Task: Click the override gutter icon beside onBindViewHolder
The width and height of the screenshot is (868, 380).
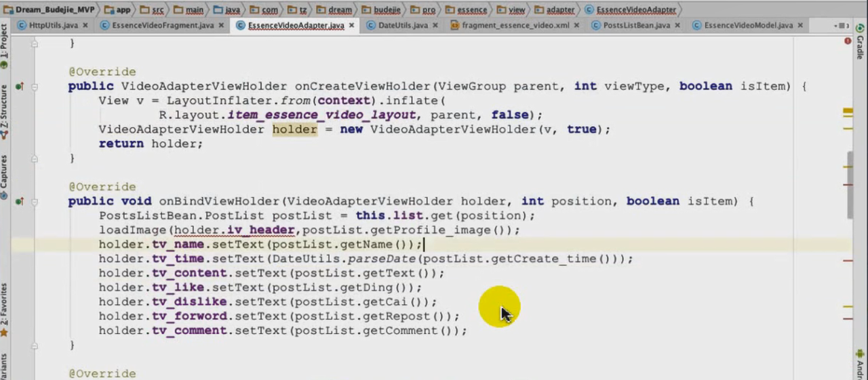Action: pos(20,202)
